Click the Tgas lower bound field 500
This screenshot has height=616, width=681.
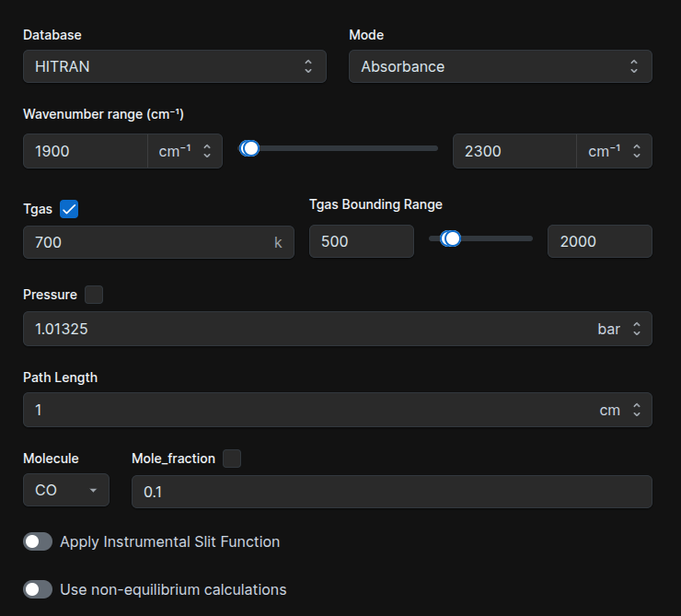(362, 241)
